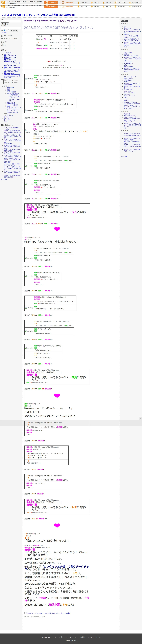The image size is (142, 644).
Task: Open the wiki title バトルロイヤルR+α link
Action: (38, 15)
